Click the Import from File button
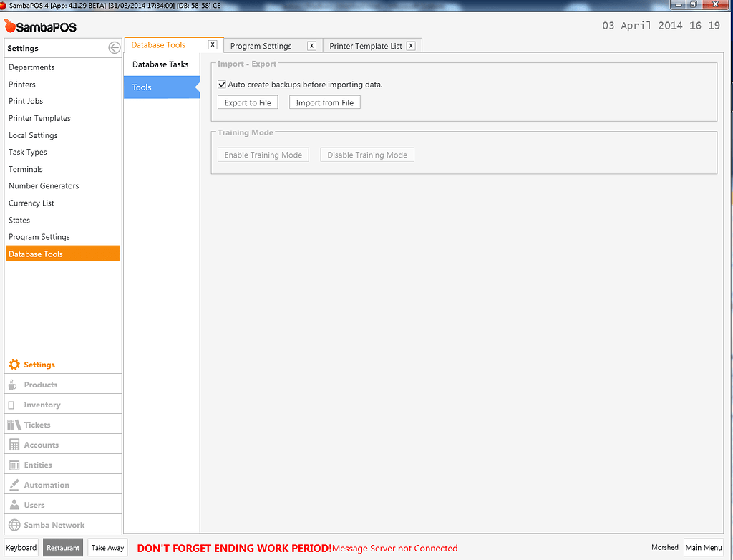The height and width of the screenshot is (560, 733). [324, 102]
